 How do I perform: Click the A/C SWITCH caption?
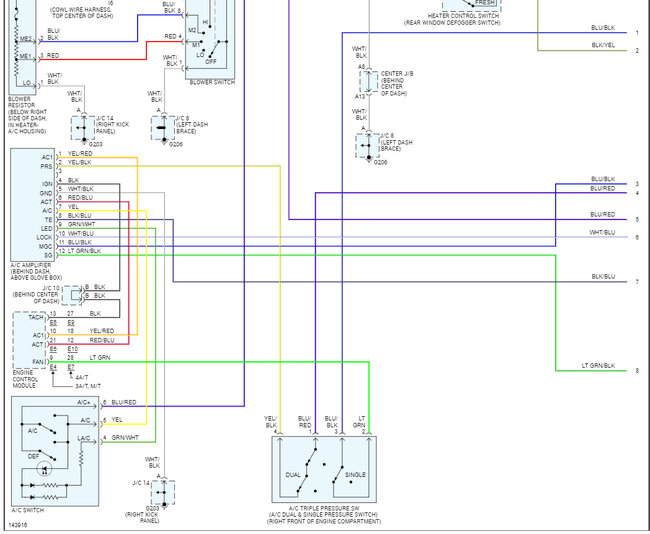28,510
